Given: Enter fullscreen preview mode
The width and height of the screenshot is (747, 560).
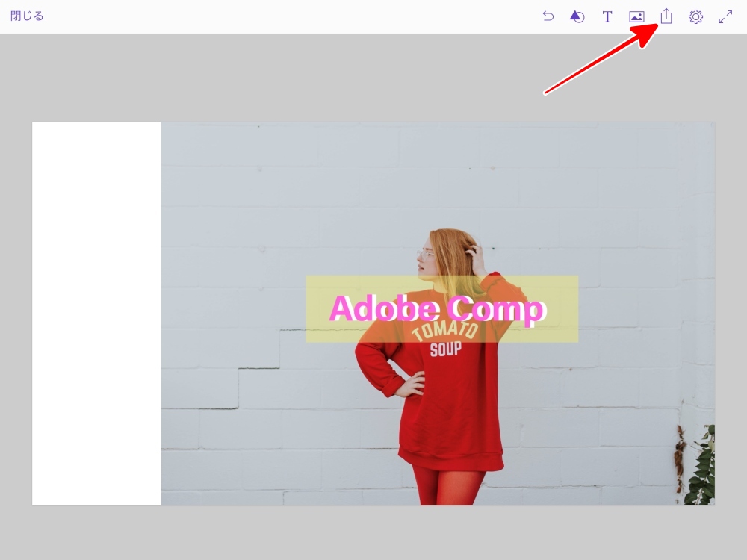Looking at the screenshot, I should click(x=725, y=17).
